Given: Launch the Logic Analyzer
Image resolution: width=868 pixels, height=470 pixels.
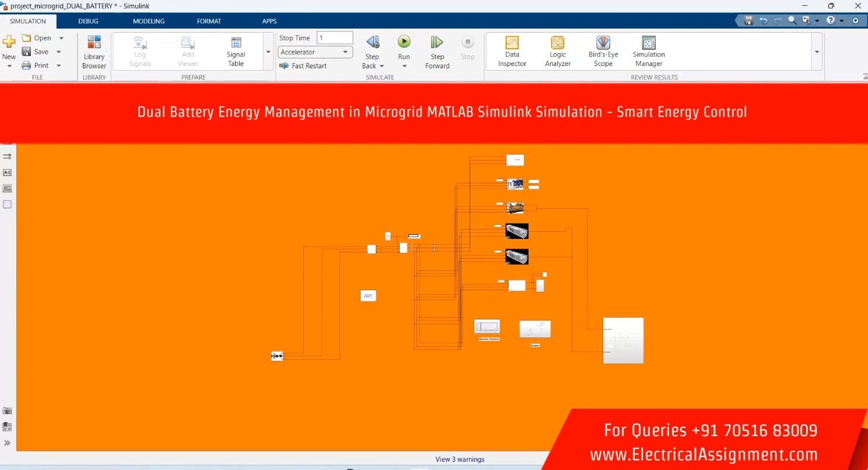Looking at the screenshot, I should 557,51.
